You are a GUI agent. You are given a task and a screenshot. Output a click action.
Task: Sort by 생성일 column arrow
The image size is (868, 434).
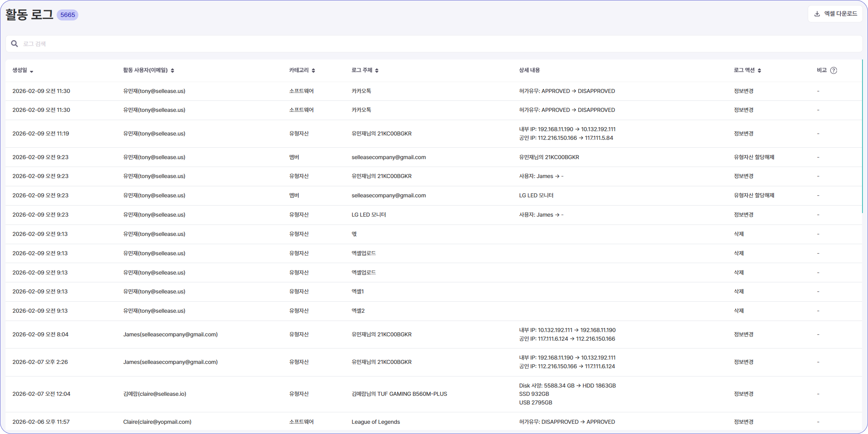pyautogui.click(x=31, y=71)
